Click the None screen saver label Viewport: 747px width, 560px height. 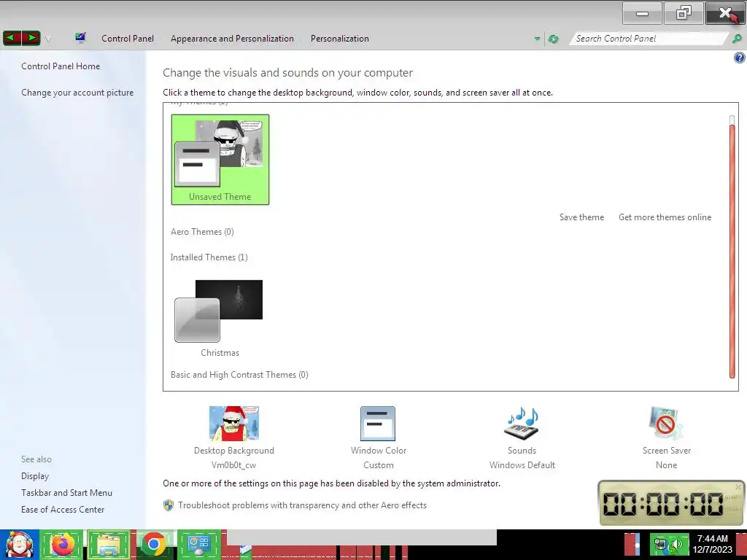(x=666, y=465)
